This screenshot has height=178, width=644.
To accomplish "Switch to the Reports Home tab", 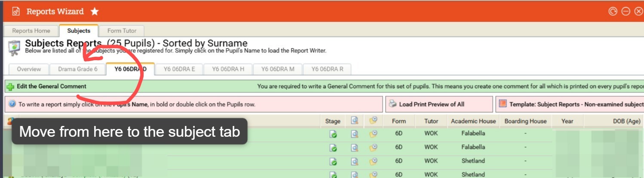I will [x=31, y=31].
